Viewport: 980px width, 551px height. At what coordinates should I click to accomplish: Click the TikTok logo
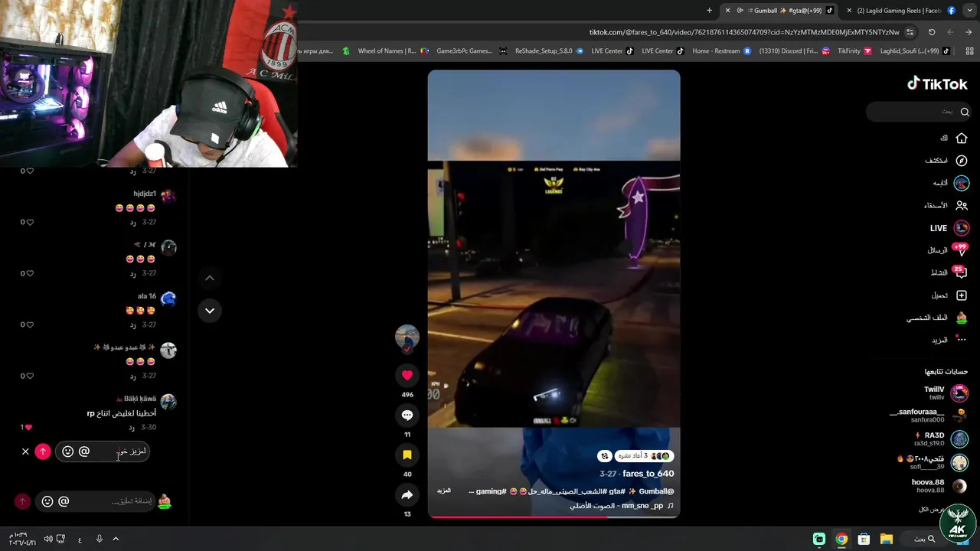point(937,83)
